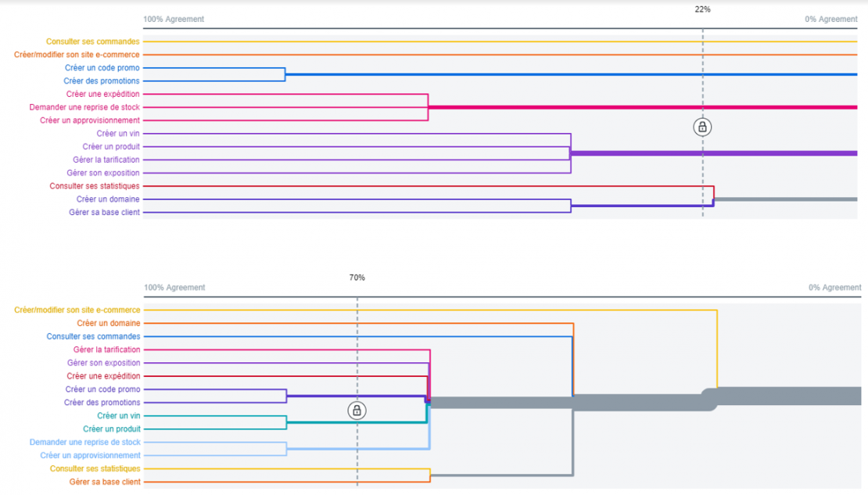Select the light blue 'Créer un approvisionnement' label
Image resolution: width=868 pixels, height=495 pixels.
90,455
